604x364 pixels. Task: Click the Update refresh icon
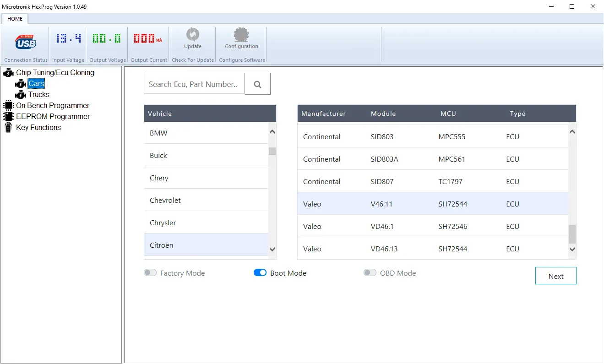[x=193, y=35]
